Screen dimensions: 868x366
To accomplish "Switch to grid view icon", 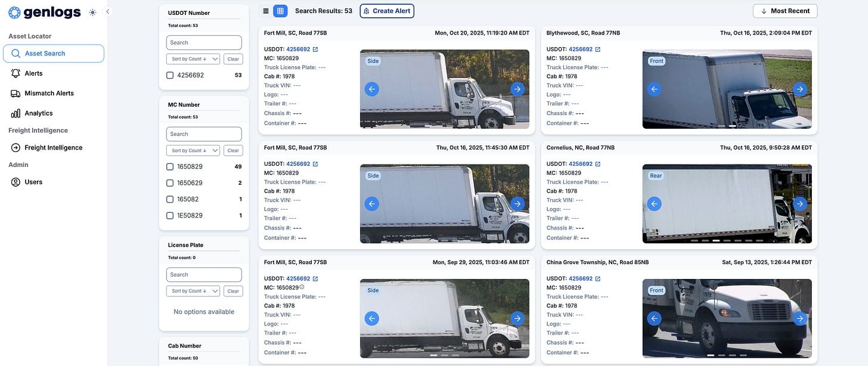I will coord(280,11).
